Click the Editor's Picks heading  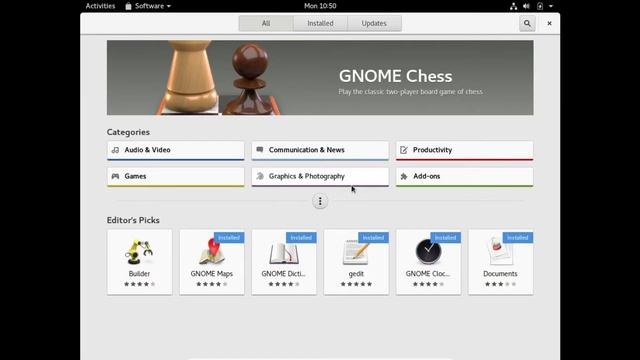pyautogui.click(x=133, y=220)
